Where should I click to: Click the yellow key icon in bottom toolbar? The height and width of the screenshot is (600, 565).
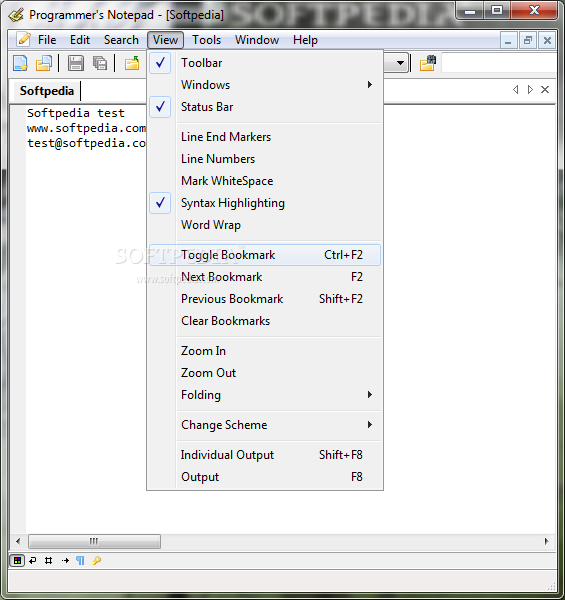point(96,561)
